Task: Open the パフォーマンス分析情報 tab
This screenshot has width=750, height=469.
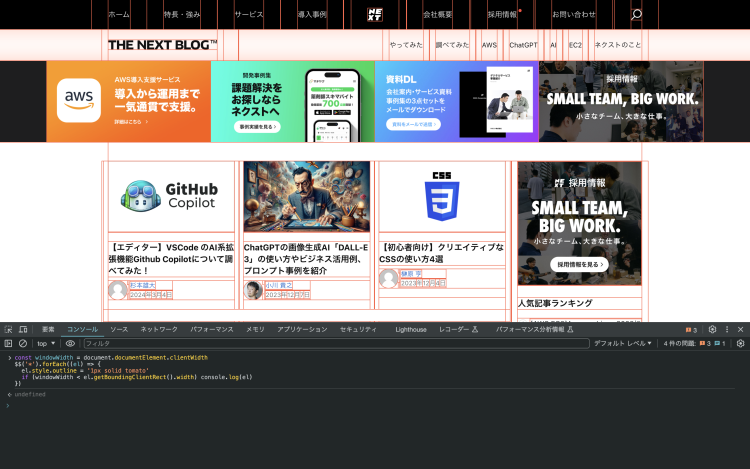Action: [x=534, y=329]
